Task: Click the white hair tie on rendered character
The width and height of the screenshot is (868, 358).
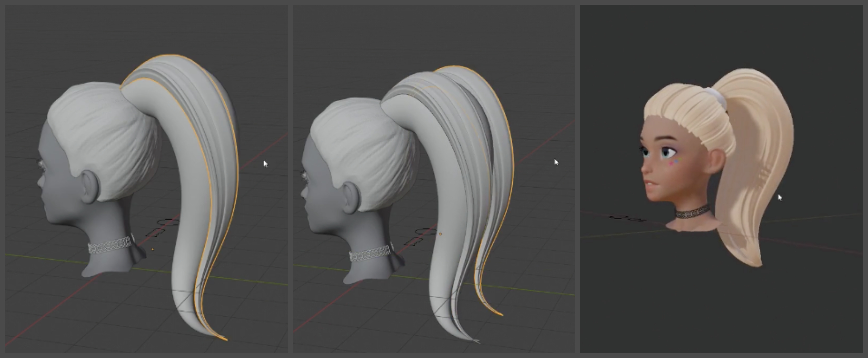Action: point(718,96)
